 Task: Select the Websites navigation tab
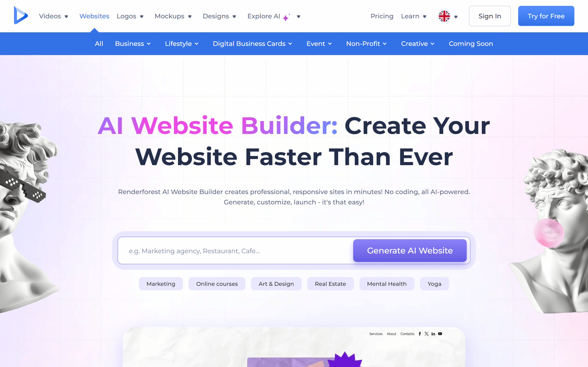(x=94, y=16)
